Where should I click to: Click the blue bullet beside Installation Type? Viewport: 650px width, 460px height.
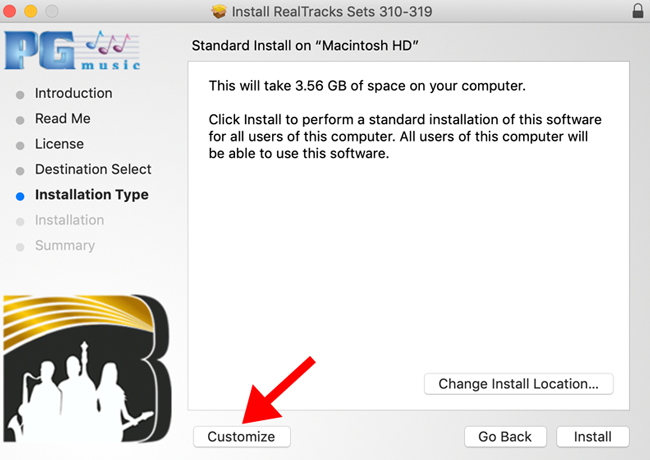[x=20, y=196]
